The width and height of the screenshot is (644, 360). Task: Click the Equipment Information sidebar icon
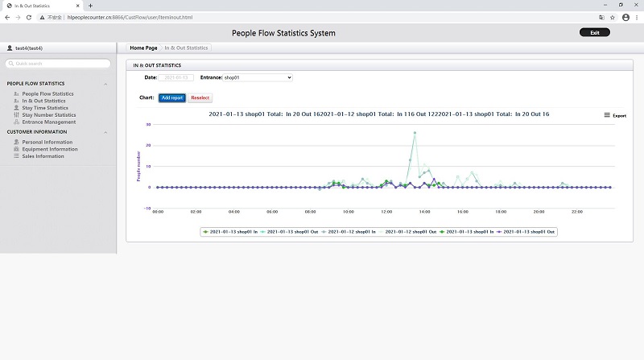click(x=16, y=149)
